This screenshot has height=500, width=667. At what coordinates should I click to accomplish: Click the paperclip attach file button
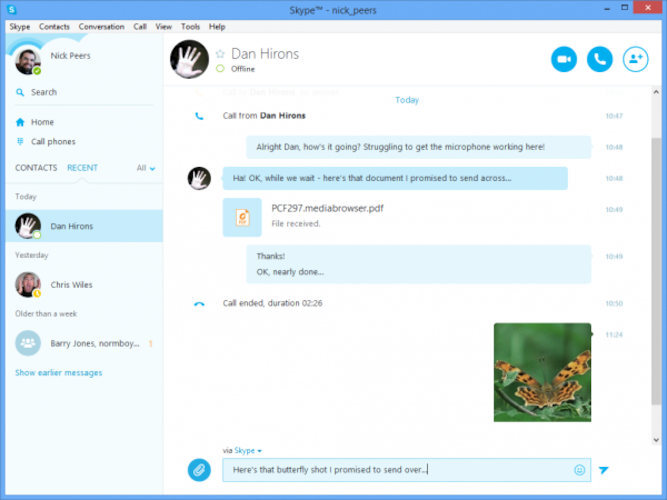[x=199, y=470]
